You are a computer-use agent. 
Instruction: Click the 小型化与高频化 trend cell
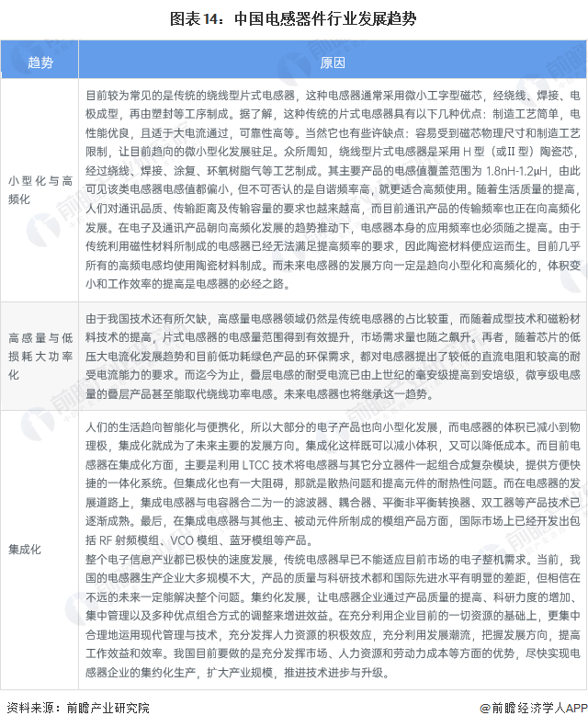[x=40, y=190]
